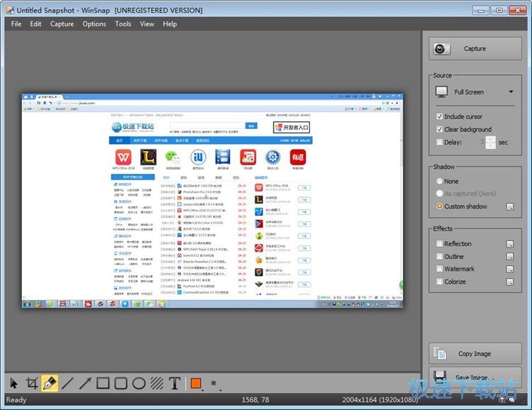Select the Hatch fill tool
This screenshot has width=532, height=410.
[x=157, y=384]
